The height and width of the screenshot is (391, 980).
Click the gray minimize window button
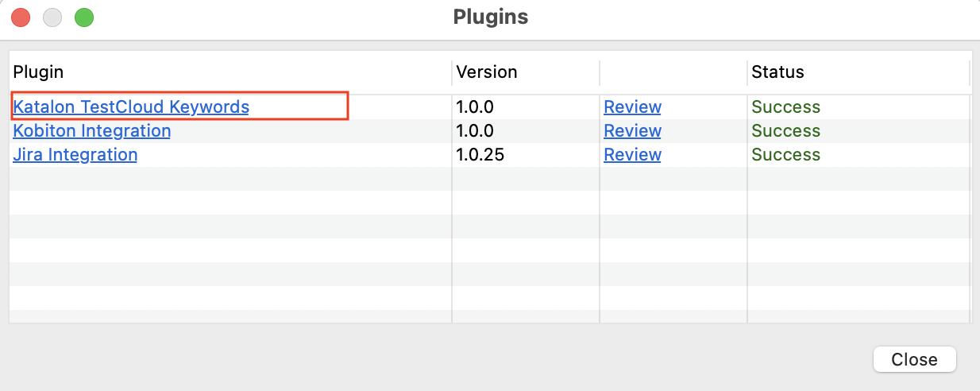52,17
